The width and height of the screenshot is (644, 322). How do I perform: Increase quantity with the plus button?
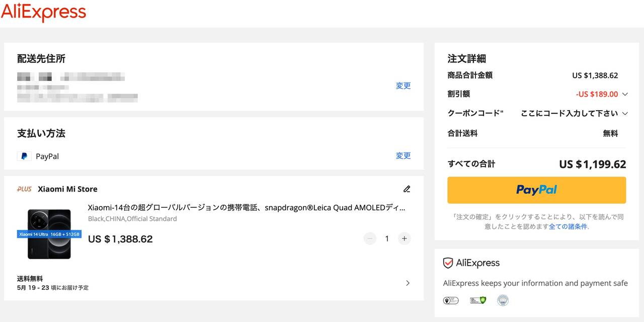pyautogui.click(x=405, y=238)
